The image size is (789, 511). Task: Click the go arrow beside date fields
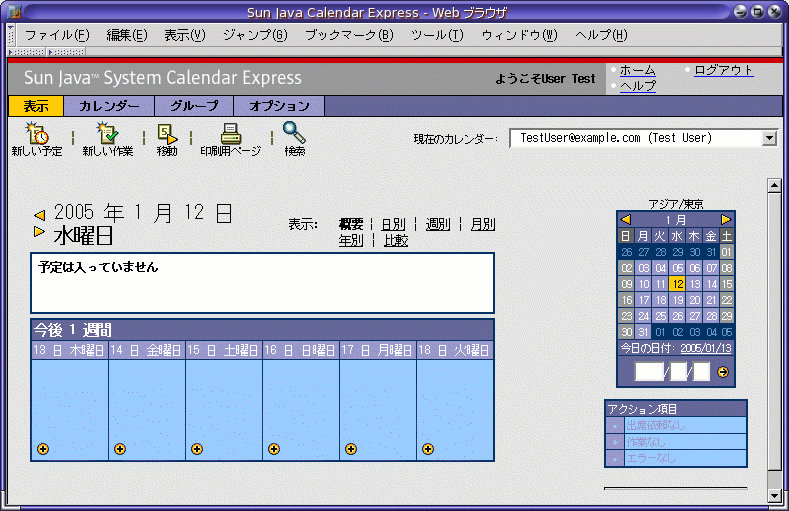[x=723, y=372]
